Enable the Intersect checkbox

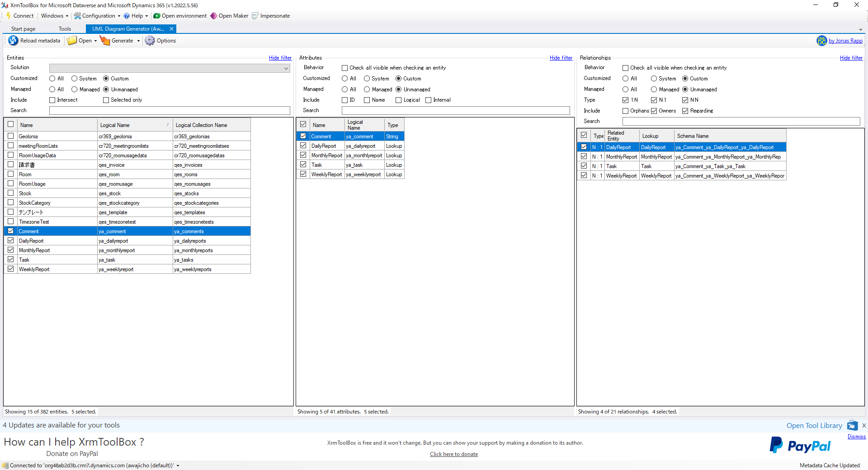tap(52, 100)
